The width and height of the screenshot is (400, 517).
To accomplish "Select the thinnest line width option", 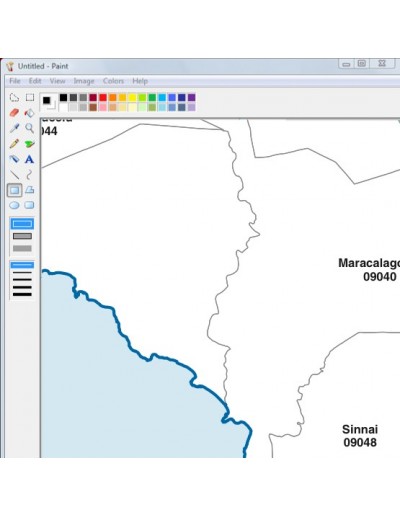I will (22, 265).
